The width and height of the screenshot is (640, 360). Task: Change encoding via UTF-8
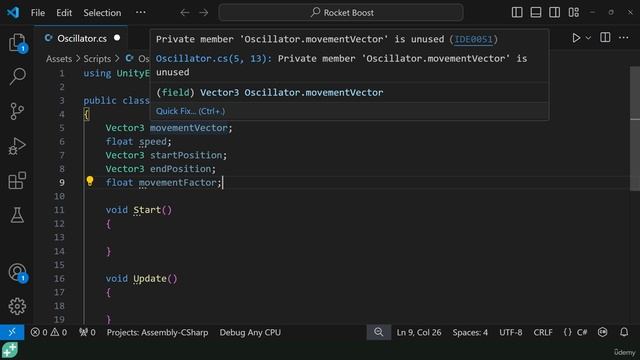(x=511, y=332)
